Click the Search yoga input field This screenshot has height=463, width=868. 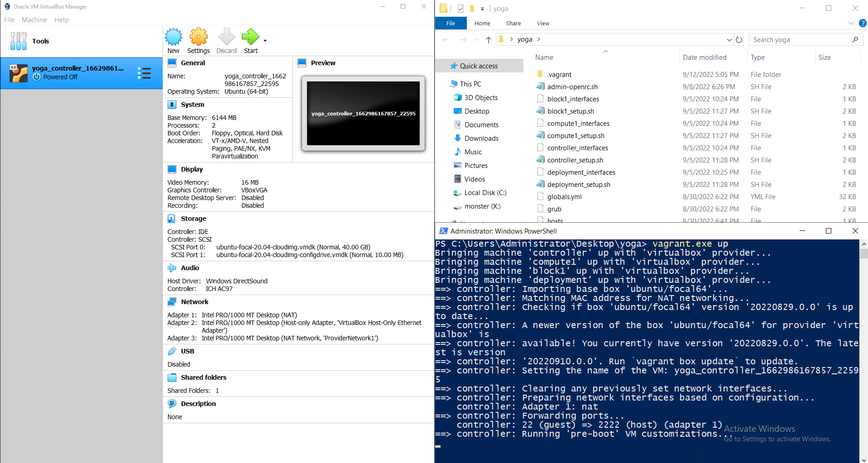click(801, 40)
